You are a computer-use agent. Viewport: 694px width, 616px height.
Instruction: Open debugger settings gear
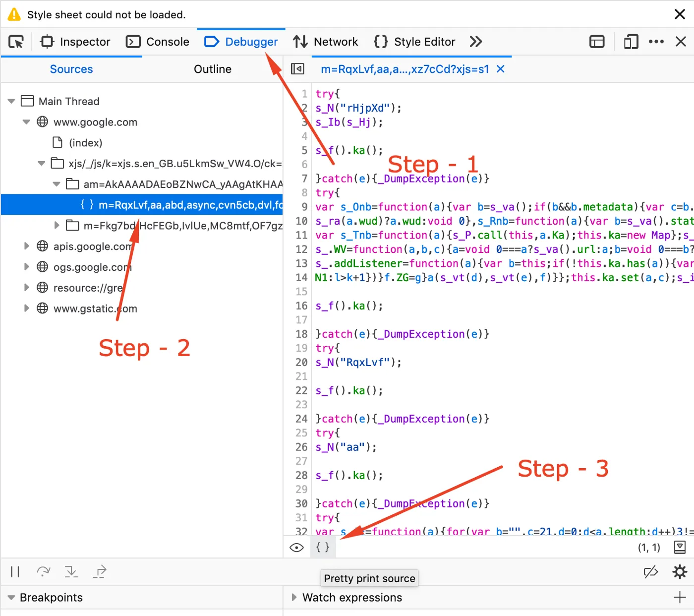tap(680, 572)
